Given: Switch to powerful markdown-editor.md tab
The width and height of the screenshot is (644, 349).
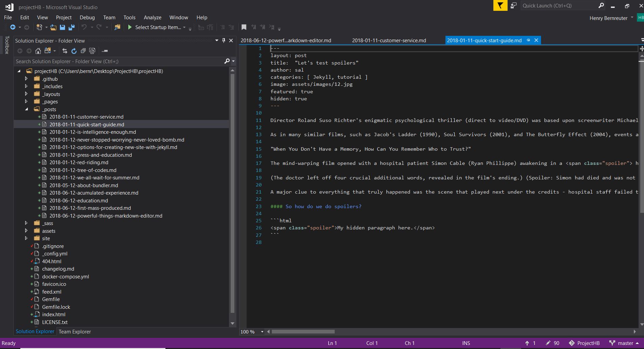Looking at the screenshot, I should click(x=286, y=40).
